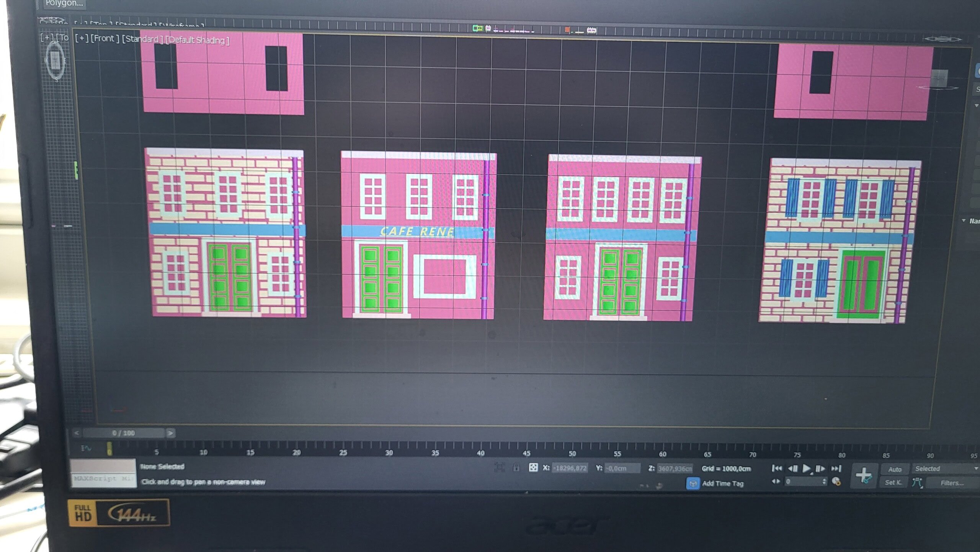The image size is (980, 552).
Task: Toggle the Selection Lock padlock icon
Action: tap(516, 467)
